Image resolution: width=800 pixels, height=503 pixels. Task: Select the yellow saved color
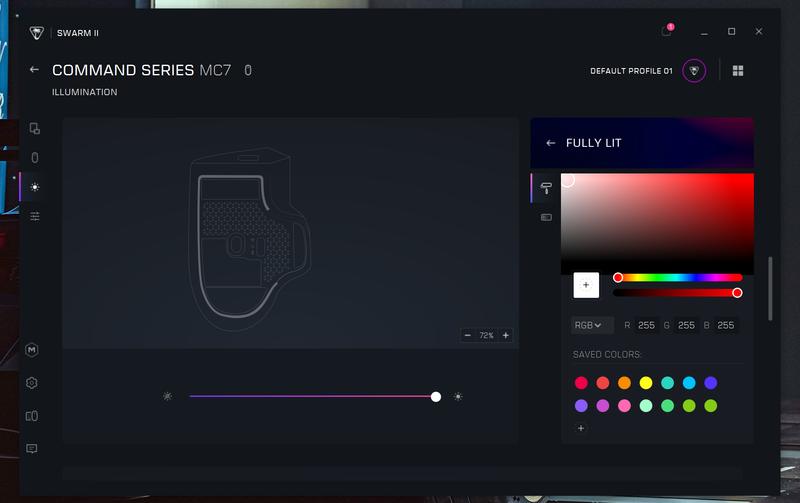[x=646, y=383]
